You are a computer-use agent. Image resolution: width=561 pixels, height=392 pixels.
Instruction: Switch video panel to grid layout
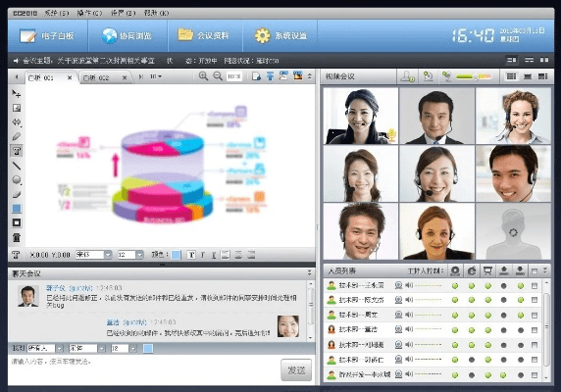[512, 76]
